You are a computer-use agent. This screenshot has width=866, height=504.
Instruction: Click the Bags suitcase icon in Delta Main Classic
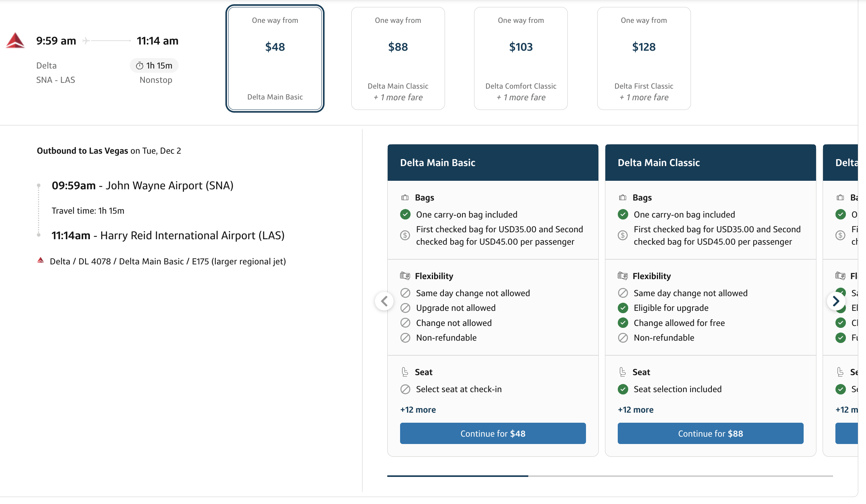click(623, 197)
